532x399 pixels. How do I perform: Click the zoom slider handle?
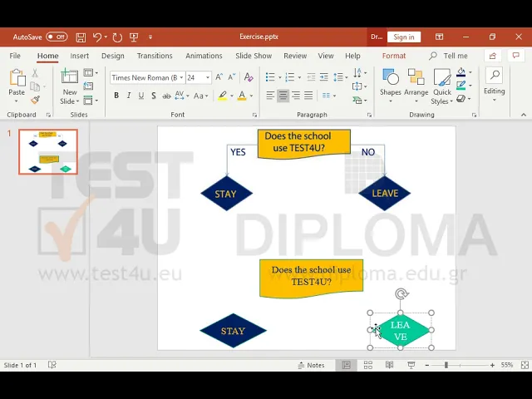[446, 365]
